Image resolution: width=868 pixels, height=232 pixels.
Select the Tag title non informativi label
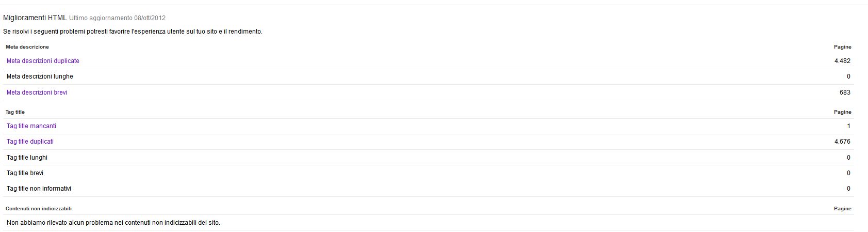(x=39, y=189)
